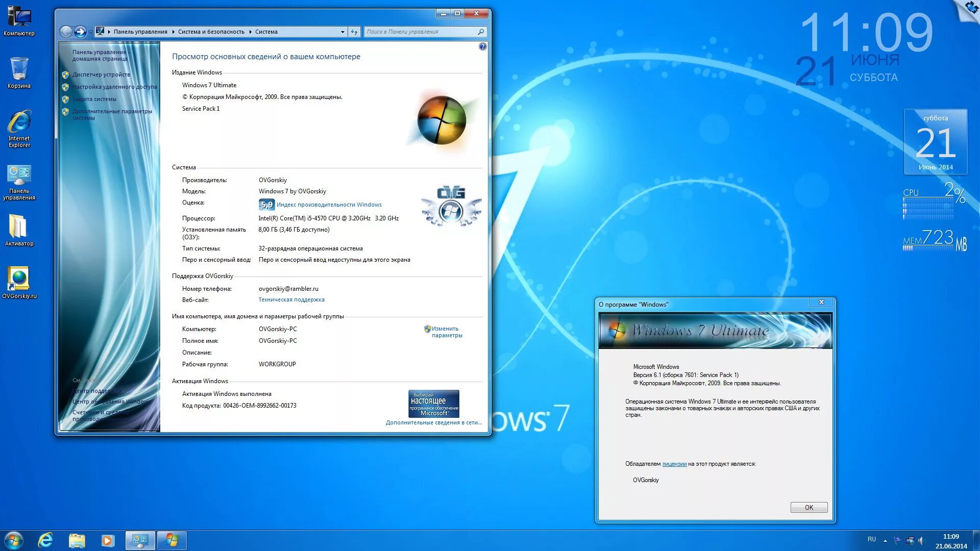The image size is (980, 551).
Task: Launch Windows Media Player from taskbar
Action: click(x=108, y=540)
